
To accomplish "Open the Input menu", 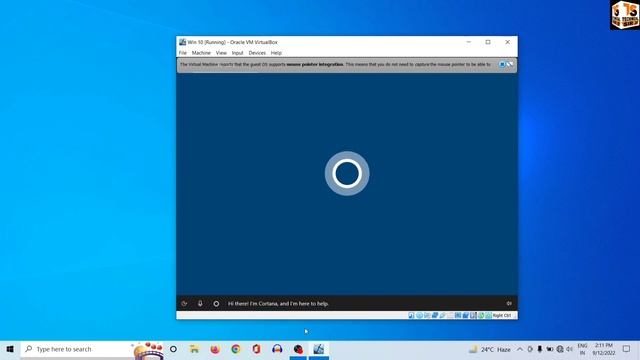I will pyautogui.click(x=237, y=53).
